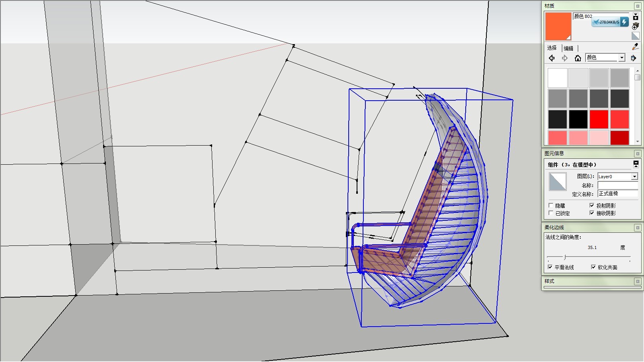Click the normals angle slider handle
Image resolution: width=644 pixels, height=362 pixels.
click(x=565, y=257)
